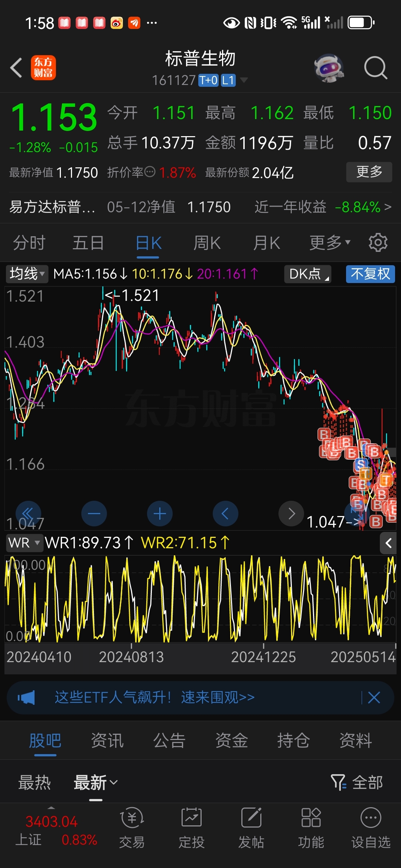The image size is (401, 868).
Task: Tap the T+0 badge
Action: pos(209,80)
